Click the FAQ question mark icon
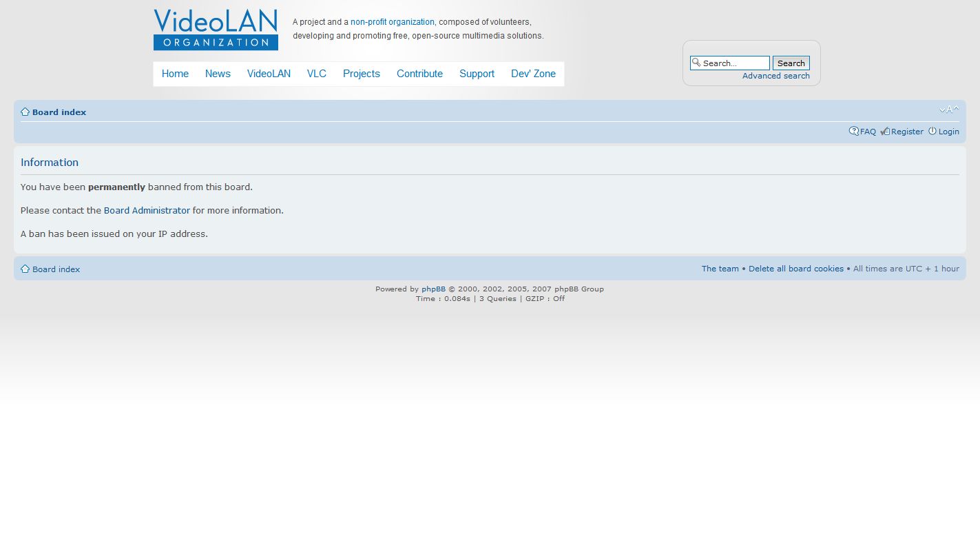 tap(853, 132)
